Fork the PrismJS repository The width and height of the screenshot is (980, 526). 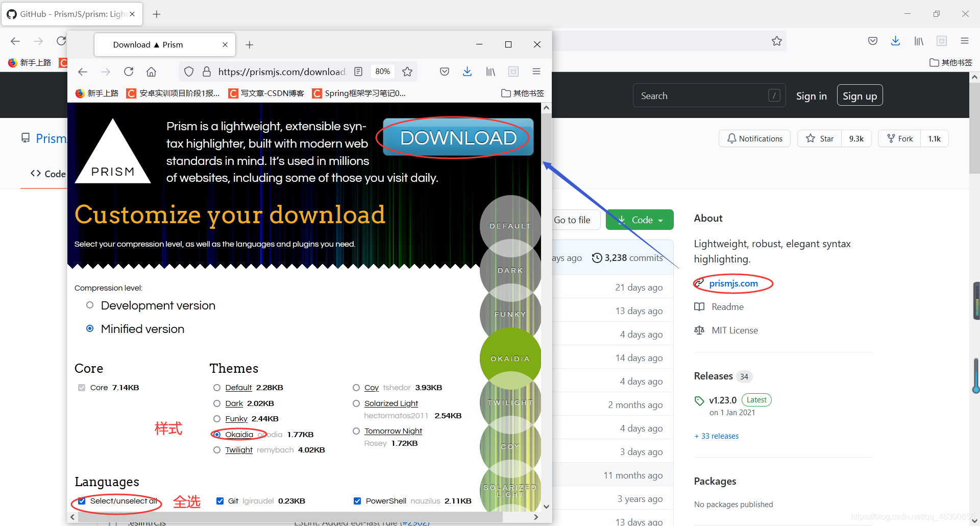point(900,139)
